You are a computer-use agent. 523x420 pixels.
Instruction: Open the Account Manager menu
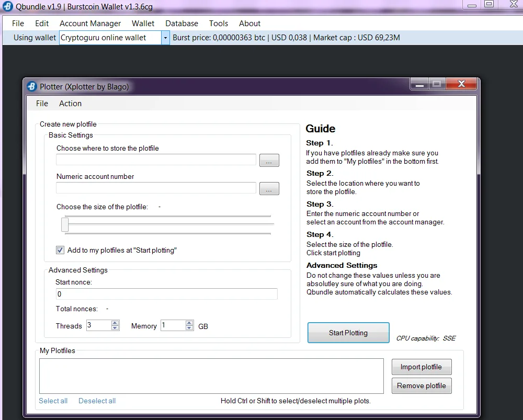pyautogui.click(x=90, y=24)
